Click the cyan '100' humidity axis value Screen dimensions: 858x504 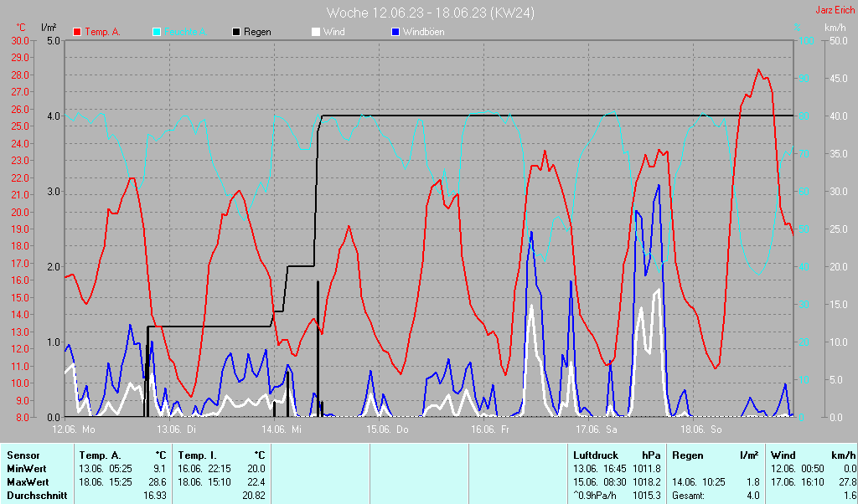pos(807,41)
